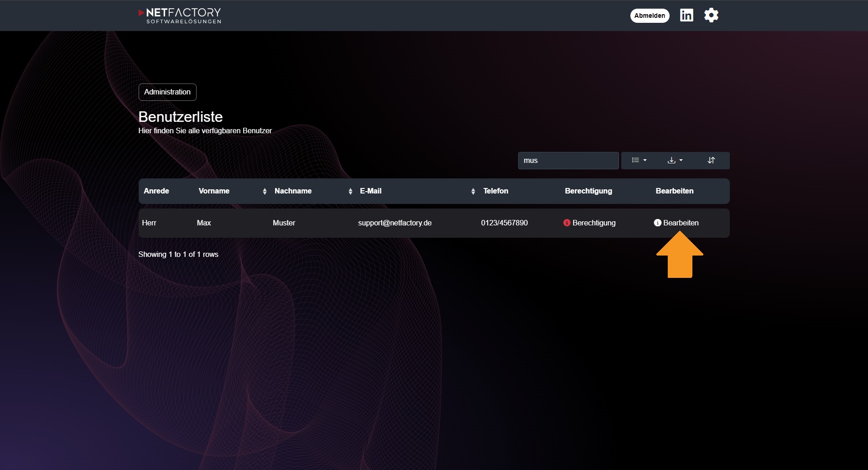Click the search field containing mus
Screen dimensions: 868x470
tap(568, 161)
